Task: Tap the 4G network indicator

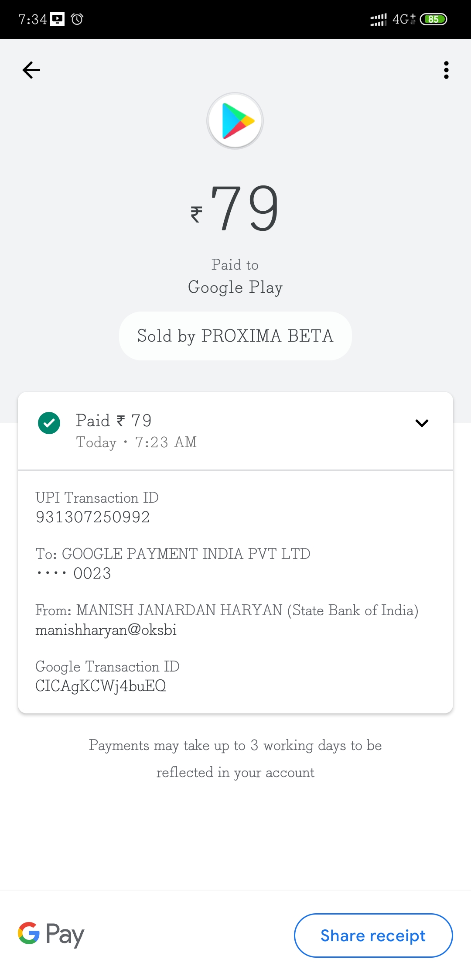Action: click(x=403, y=19)
